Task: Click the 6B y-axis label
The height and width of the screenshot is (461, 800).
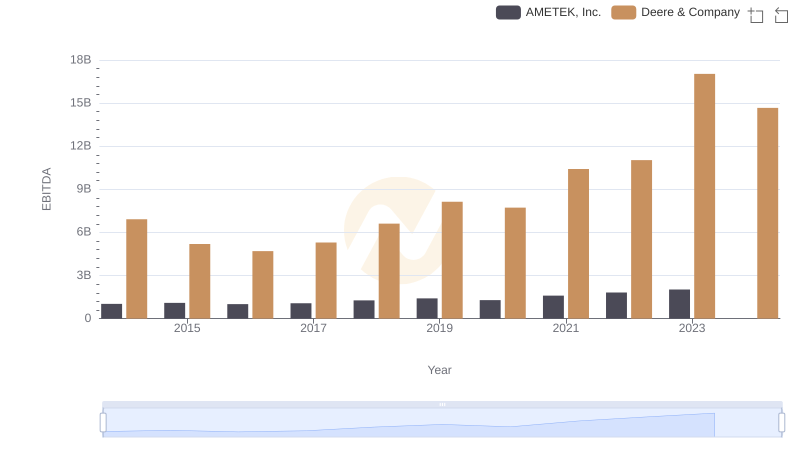Action: pyautogui.click(x=84, y=232)
